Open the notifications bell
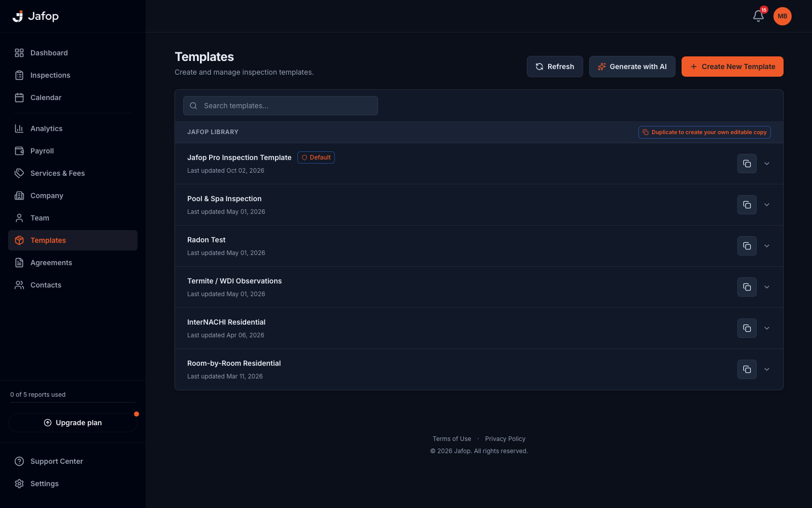 pos(758,16)
